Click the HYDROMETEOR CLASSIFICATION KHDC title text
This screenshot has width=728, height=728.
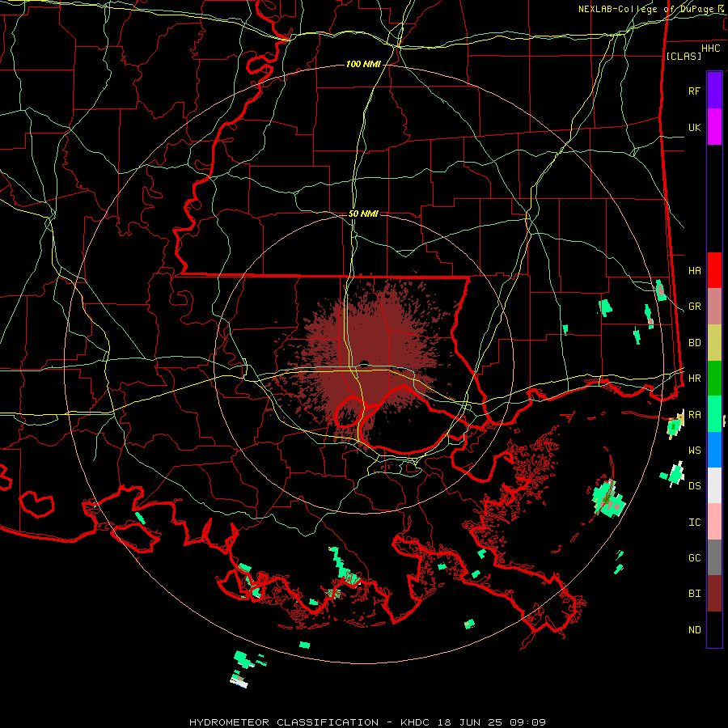point(367,722)
